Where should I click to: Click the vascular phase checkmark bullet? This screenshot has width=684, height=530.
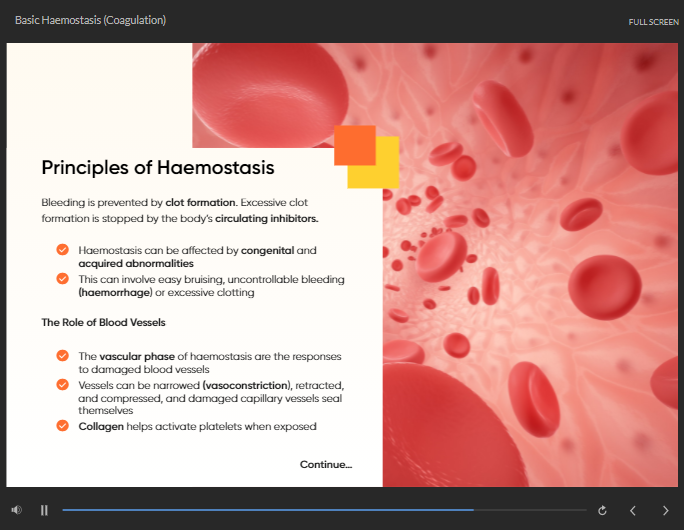[62, 356]
